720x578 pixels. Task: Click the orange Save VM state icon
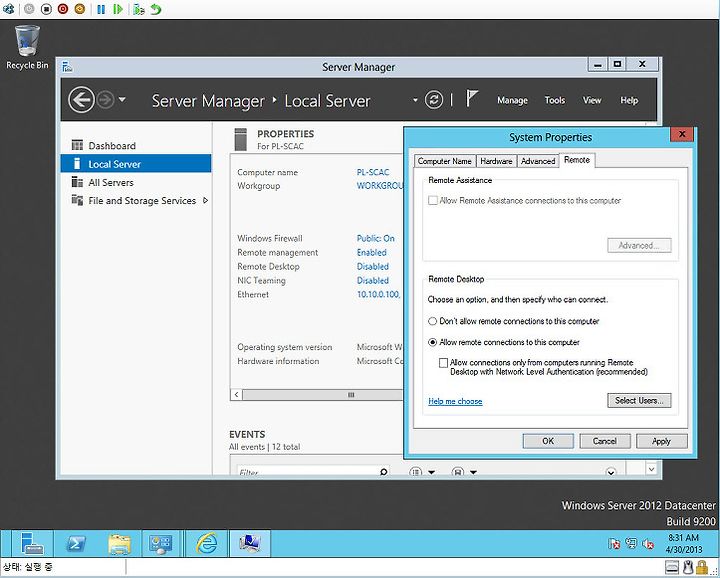click(79, 9)
